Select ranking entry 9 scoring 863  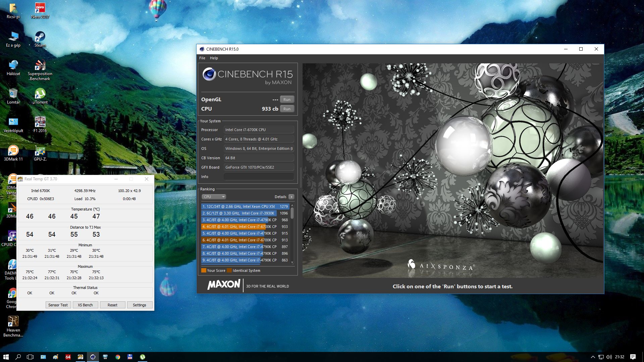pyautogui.click(x=245, y=260)
